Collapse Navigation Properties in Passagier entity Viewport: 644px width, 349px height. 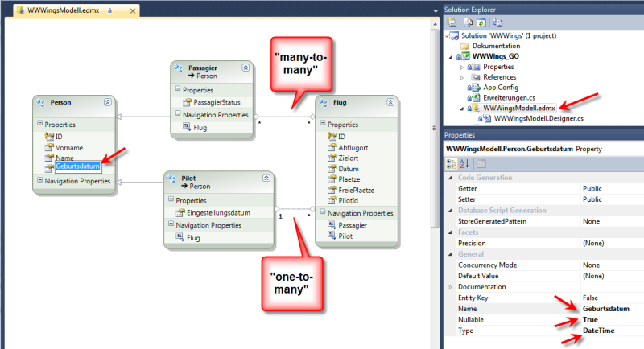pos(178,113)
